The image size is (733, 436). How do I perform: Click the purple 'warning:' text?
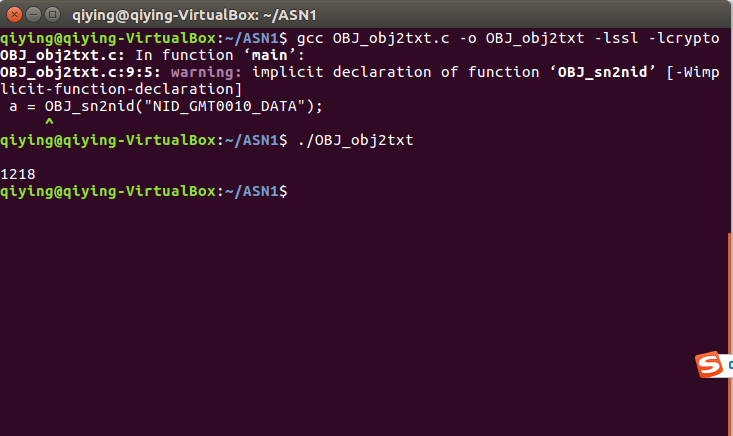point(206,72)
